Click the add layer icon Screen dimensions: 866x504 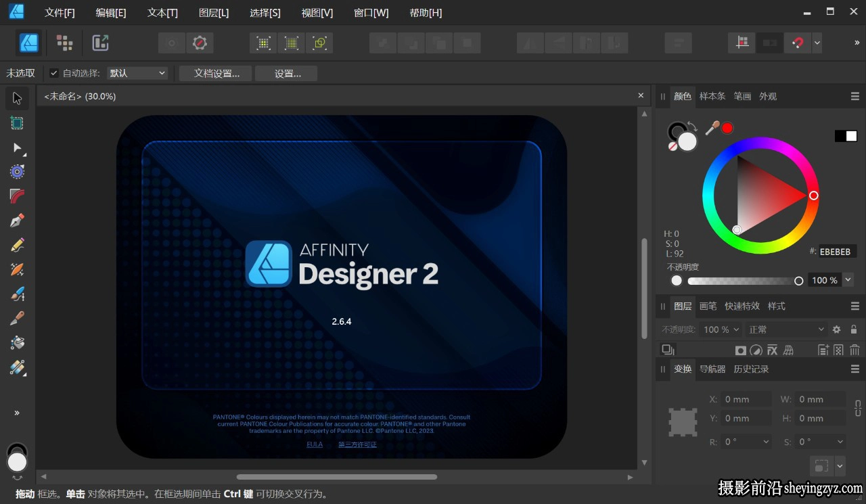(823, 350)
